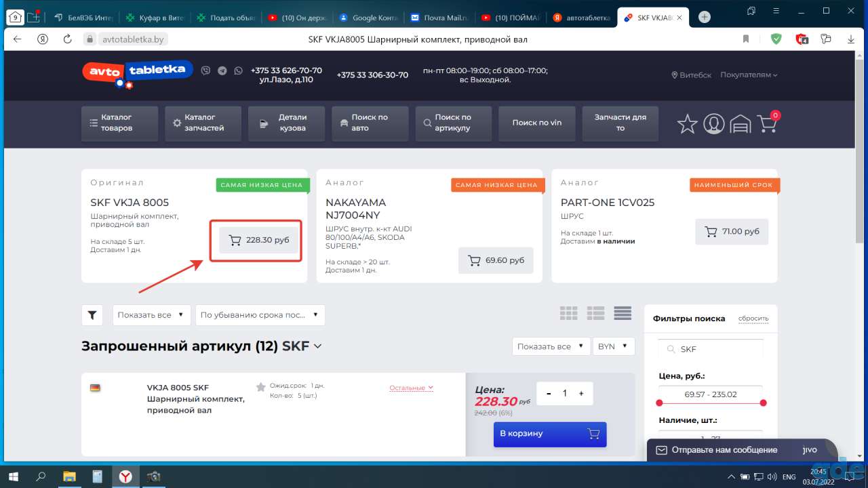Switch to the lines list view icon
The image size is (868, 488).
click(623, 313)
